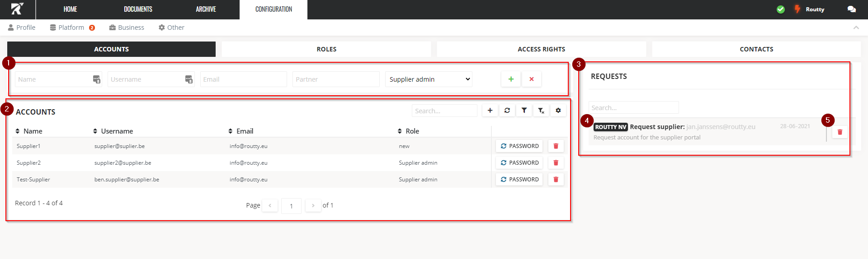Collapse the configuration submenu chevron
The height and width of the screenshot is (259, 868).
pos(856,28)
